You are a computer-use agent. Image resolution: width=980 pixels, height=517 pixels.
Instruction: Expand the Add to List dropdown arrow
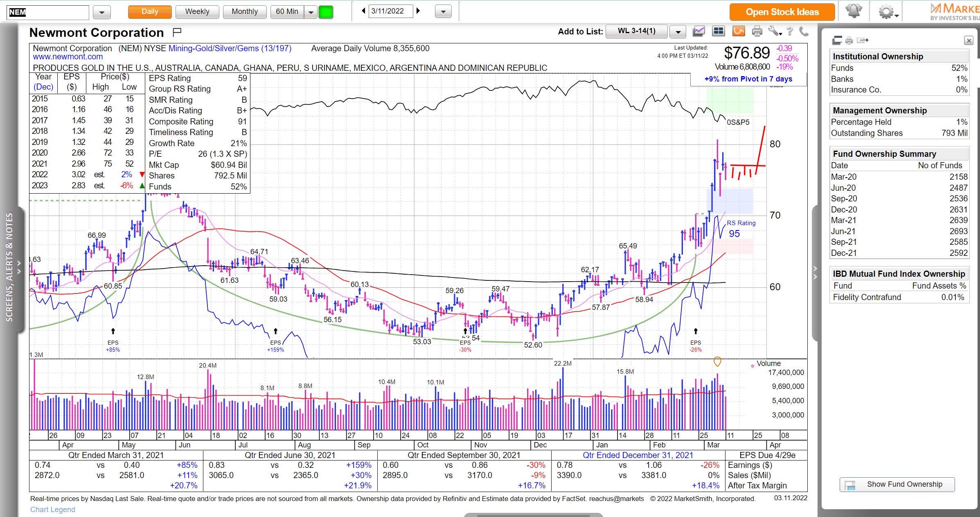click(x=678, y=32)
